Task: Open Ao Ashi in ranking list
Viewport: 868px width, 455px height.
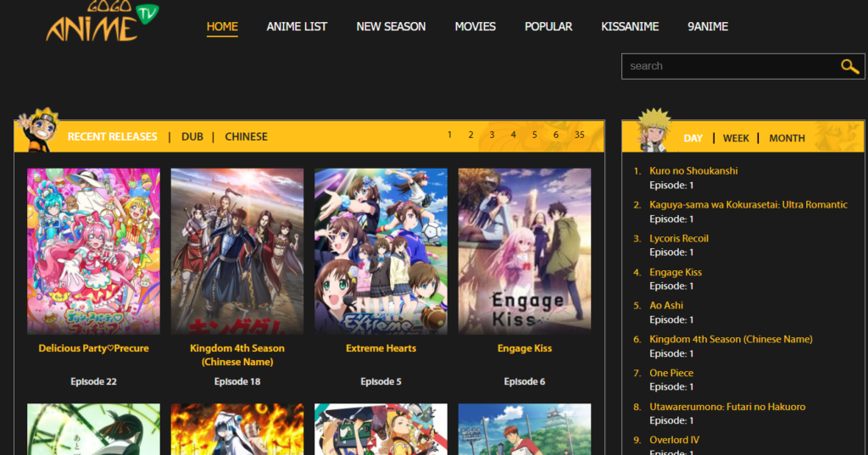Action: [666, 306]
